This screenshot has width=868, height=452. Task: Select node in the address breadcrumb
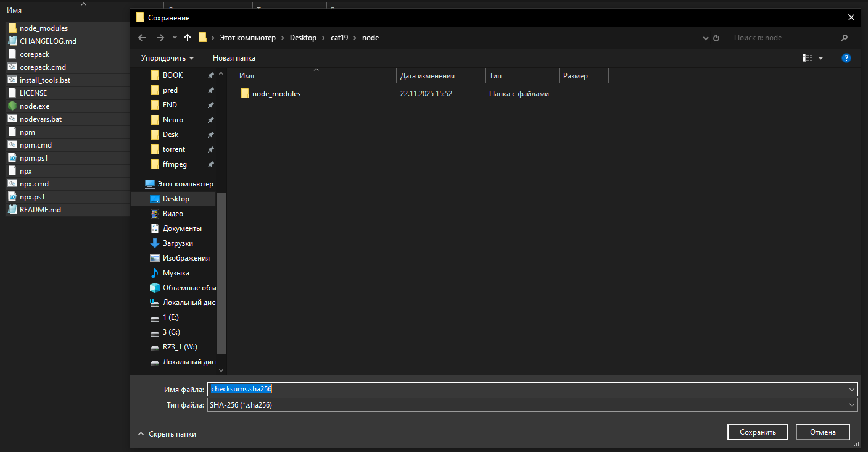coord(370,38)
